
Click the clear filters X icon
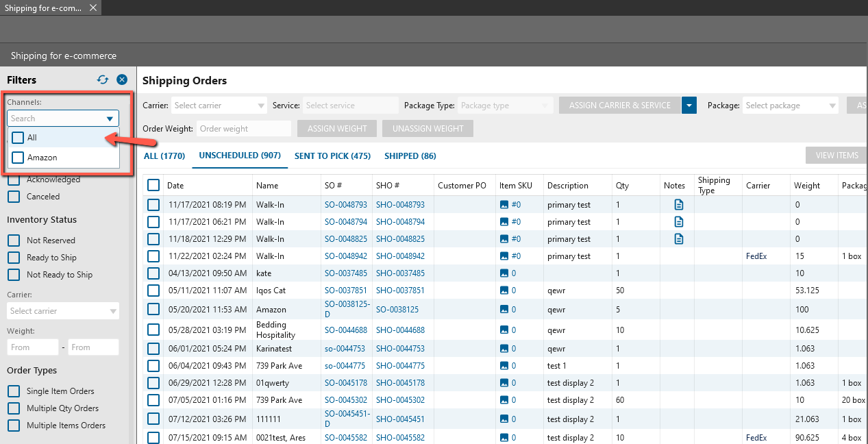coord(122,79)
